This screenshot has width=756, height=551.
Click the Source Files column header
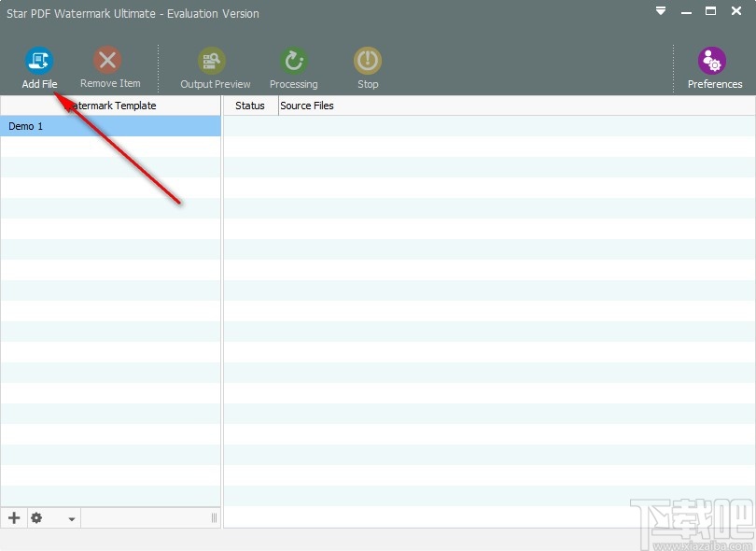[517, 106]
